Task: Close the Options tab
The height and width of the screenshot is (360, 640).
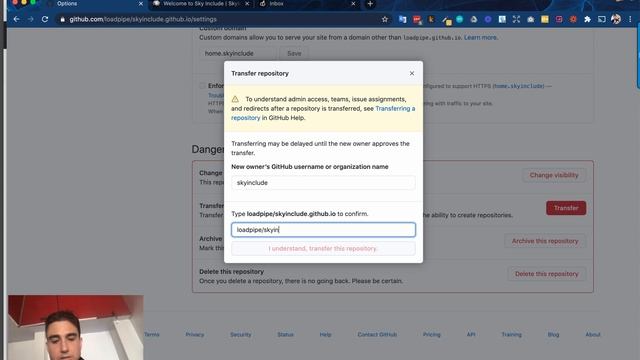Action: click(x=141, y=4)
